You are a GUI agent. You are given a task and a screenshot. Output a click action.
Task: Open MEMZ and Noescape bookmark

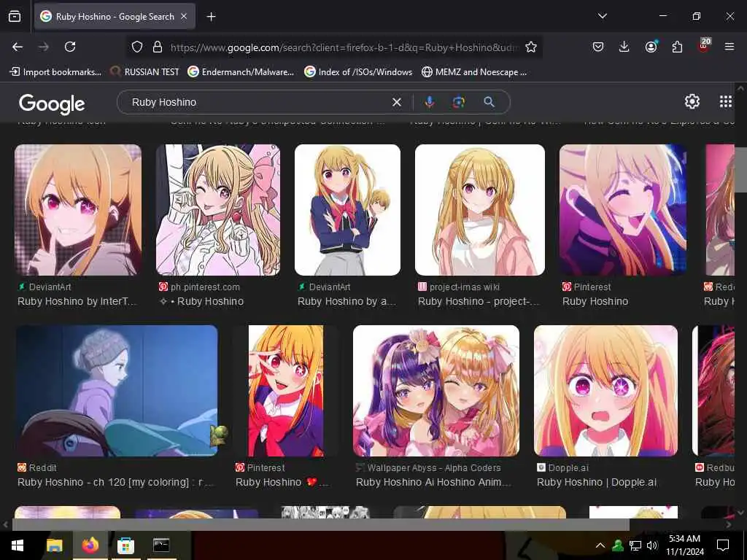tap(474, 72)
